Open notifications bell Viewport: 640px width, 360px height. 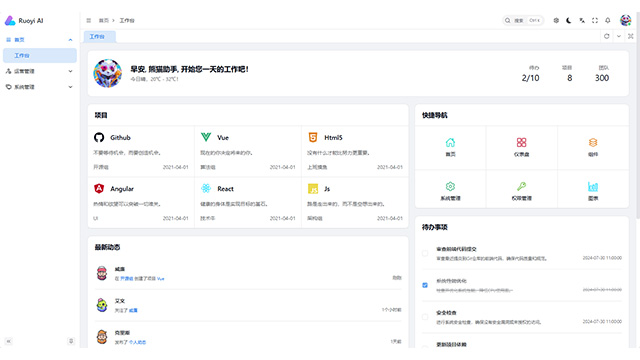[x=608, y=20]
